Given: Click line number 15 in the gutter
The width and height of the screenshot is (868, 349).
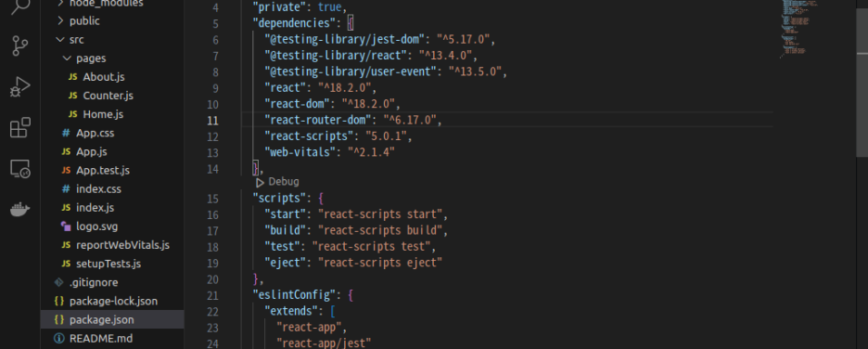Looking at the screenshot, I should pos(212,199).
